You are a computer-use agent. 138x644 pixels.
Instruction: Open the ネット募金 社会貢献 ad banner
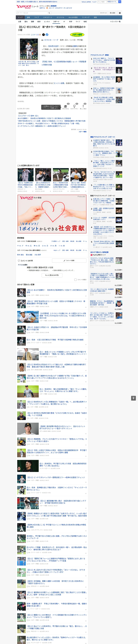(52, 214)
